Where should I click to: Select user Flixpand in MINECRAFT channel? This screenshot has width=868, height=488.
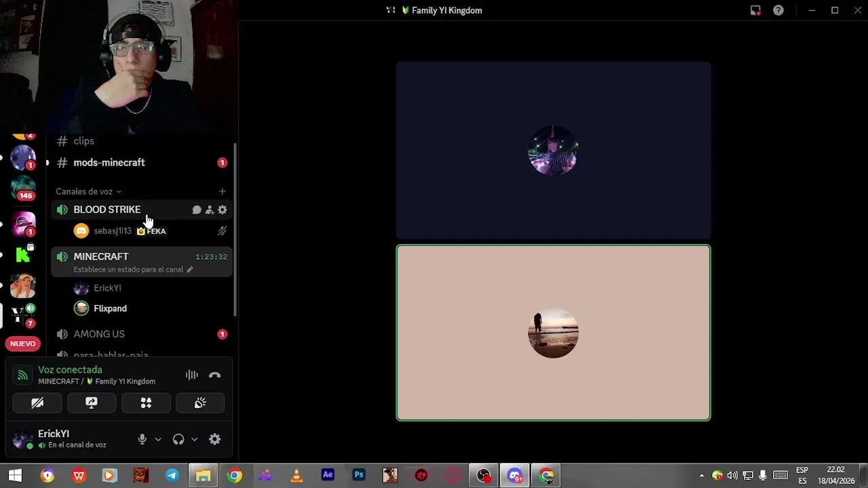(110, 308)
